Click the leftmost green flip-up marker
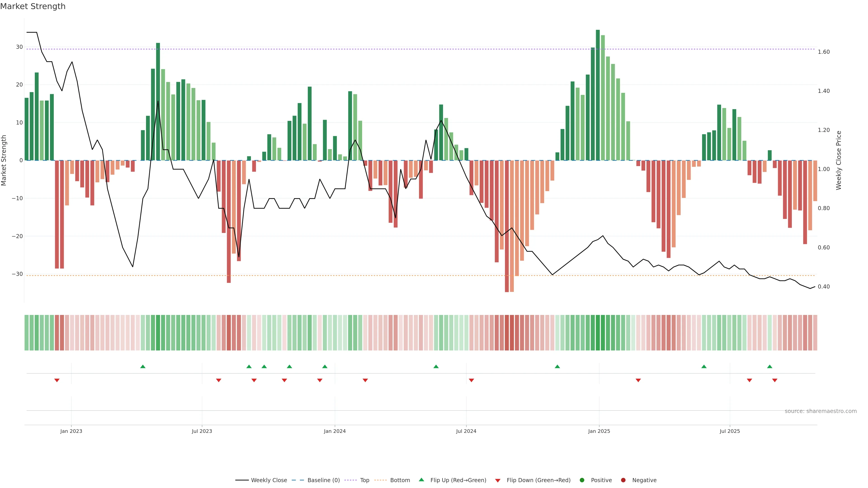 click(143, 366)
